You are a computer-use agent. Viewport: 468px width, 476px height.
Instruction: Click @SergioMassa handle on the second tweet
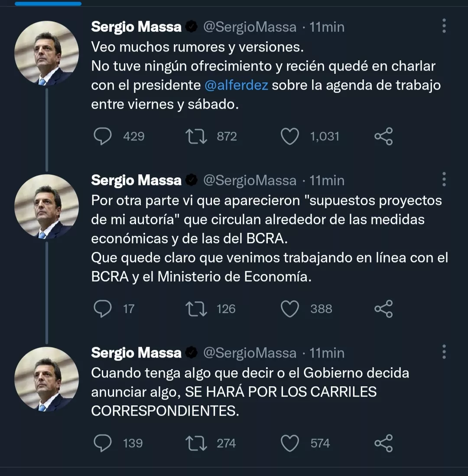click(250, 180)
